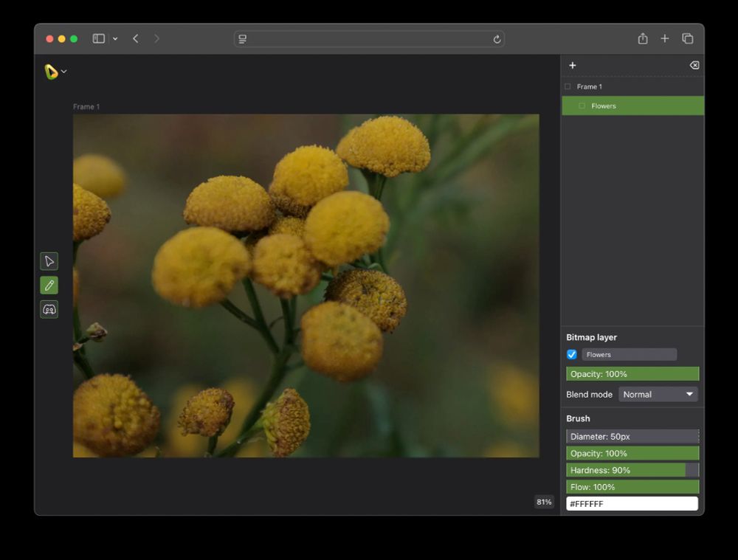Edit the Flowers layer name field
Viewport: 738px width, 560px height.
(x=630, y=354)
